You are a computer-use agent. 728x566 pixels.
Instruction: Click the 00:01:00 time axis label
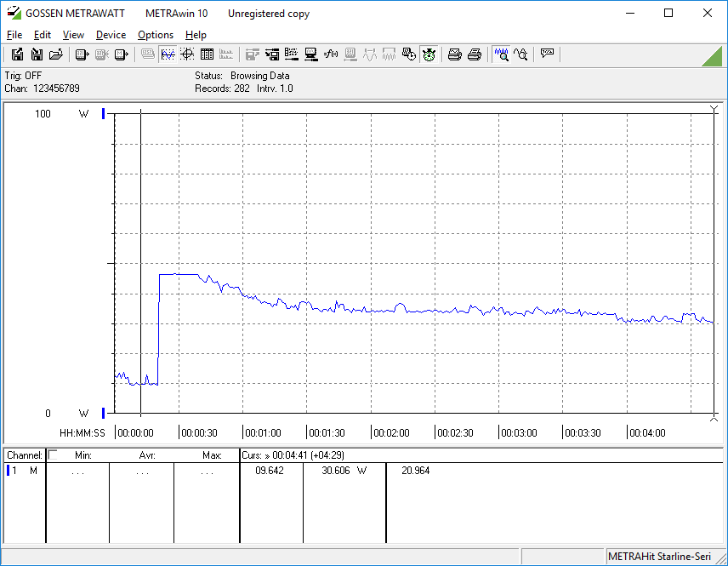point(264,433)
